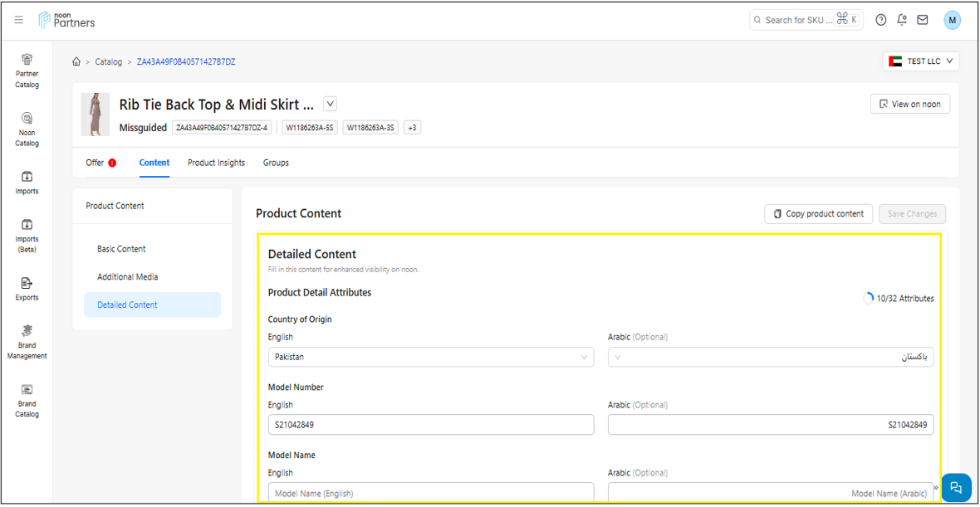Switch to the Groups tab
This screenshot has width=980, height=507.
click(x=276, y=163)
